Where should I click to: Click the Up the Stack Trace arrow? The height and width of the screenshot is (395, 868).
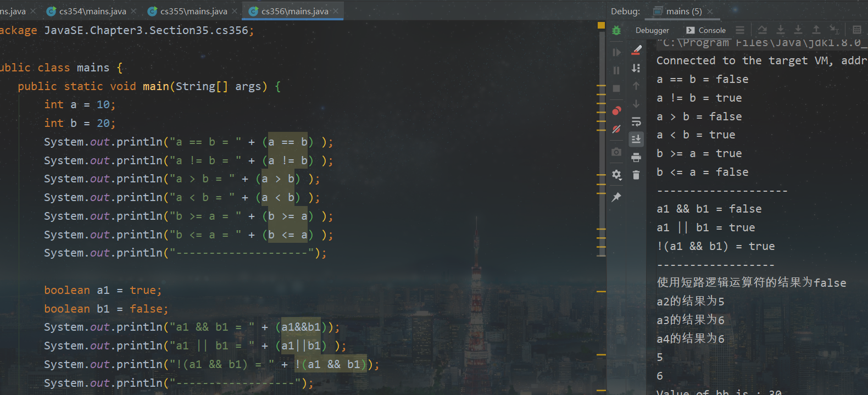[x=636, y=86]
